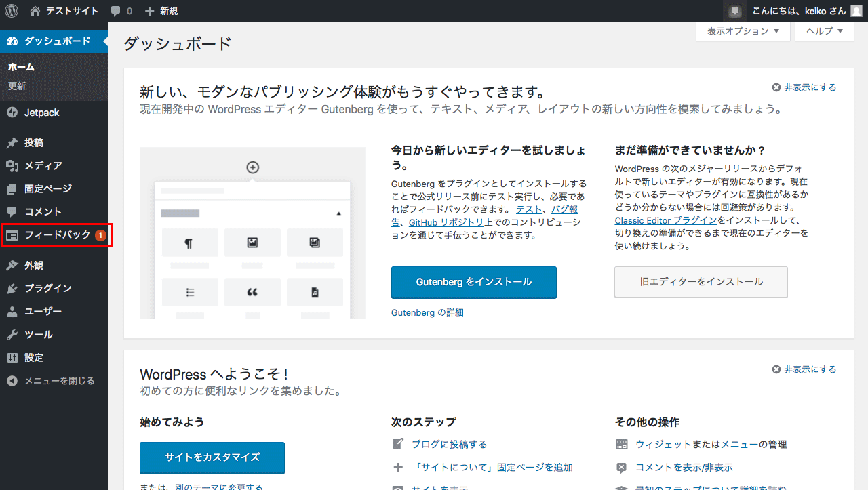The height and width of the screenshot is (490, 868).
Task: Open the メニュー link under その他の操作
Action: (739, 445)
